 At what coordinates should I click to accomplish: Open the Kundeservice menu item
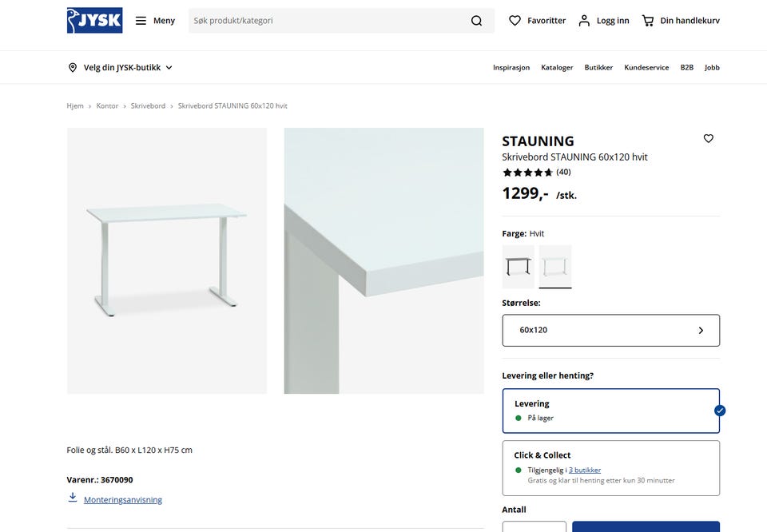[646, 67]
